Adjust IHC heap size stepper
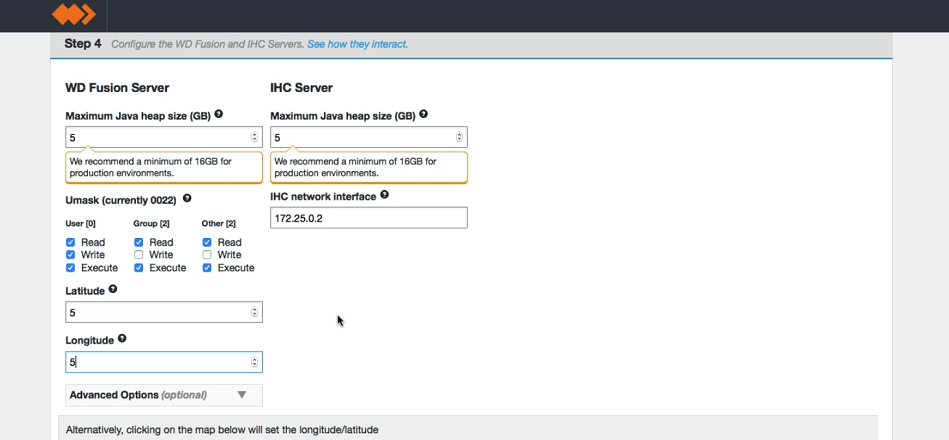949x440 pixels. [459, 137]
